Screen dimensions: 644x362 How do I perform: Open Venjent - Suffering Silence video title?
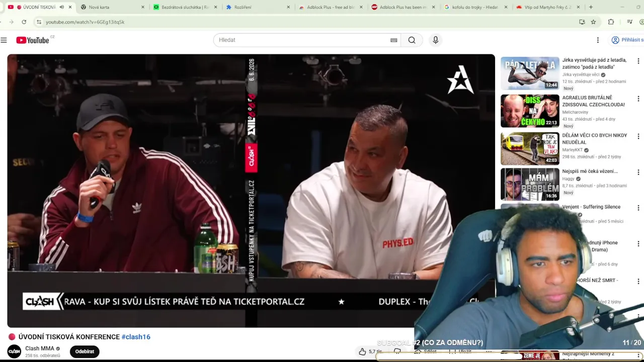591,207
